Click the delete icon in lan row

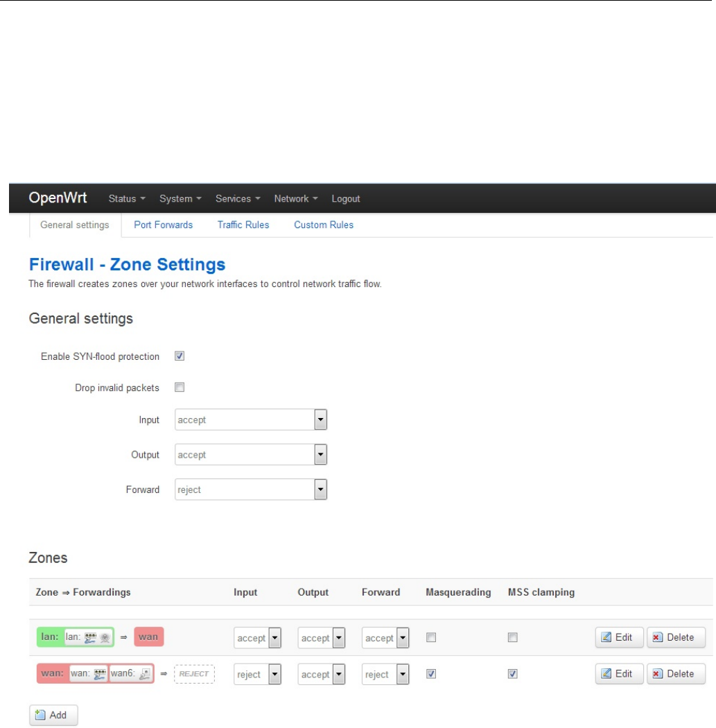point(657,637)
